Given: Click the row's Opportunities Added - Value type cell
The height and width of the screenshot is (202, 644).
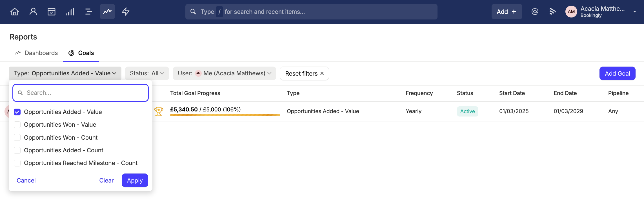Looking at the screenshot, I should [x=323, y=111].
